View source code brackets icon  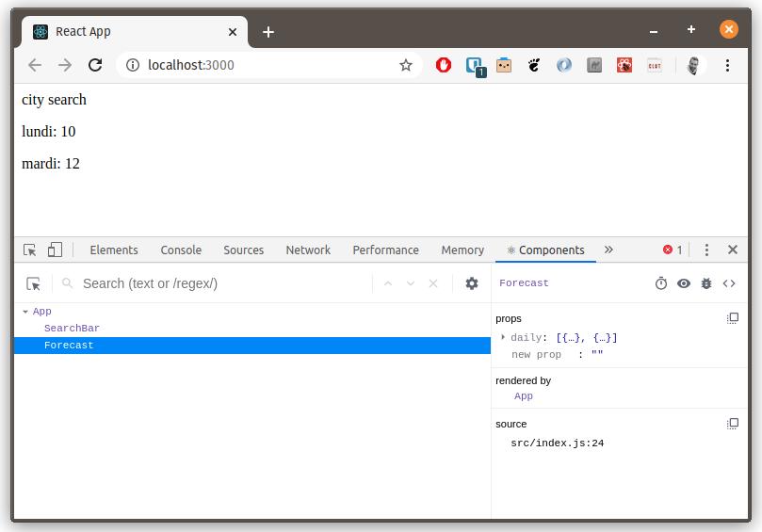coord(729,283)
